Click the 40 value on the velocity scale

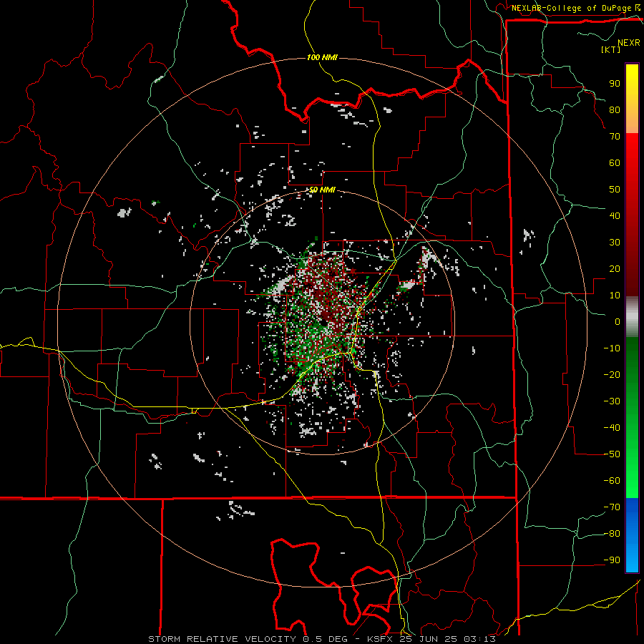(615, 215)
